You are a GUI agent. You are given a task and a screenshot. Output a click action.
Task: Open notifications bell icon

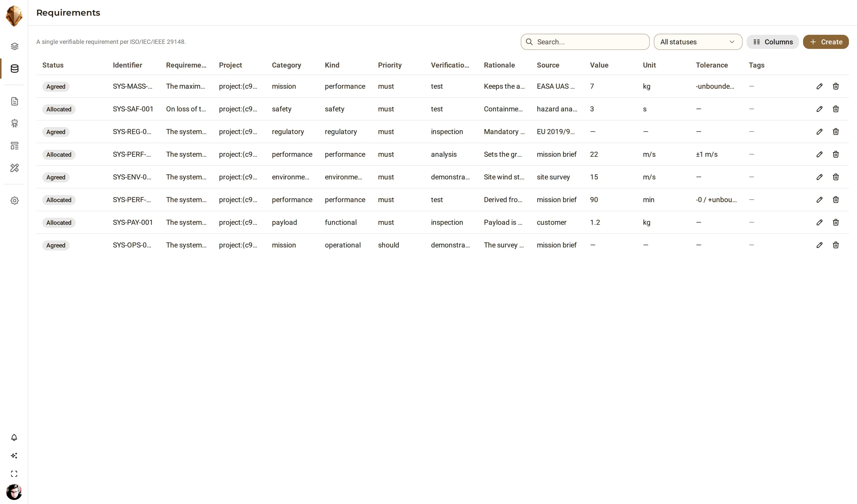14,438
